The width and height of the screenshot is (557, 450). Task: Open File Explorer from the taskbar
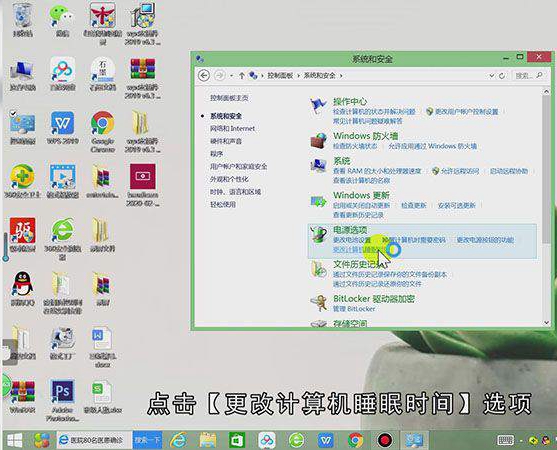(x=208, y=440)
